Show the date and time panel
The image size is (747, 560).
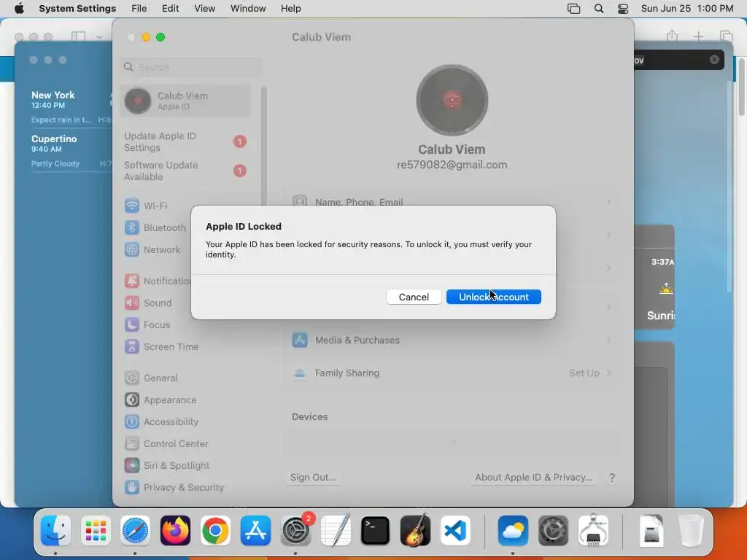click(x=687, y=9)
